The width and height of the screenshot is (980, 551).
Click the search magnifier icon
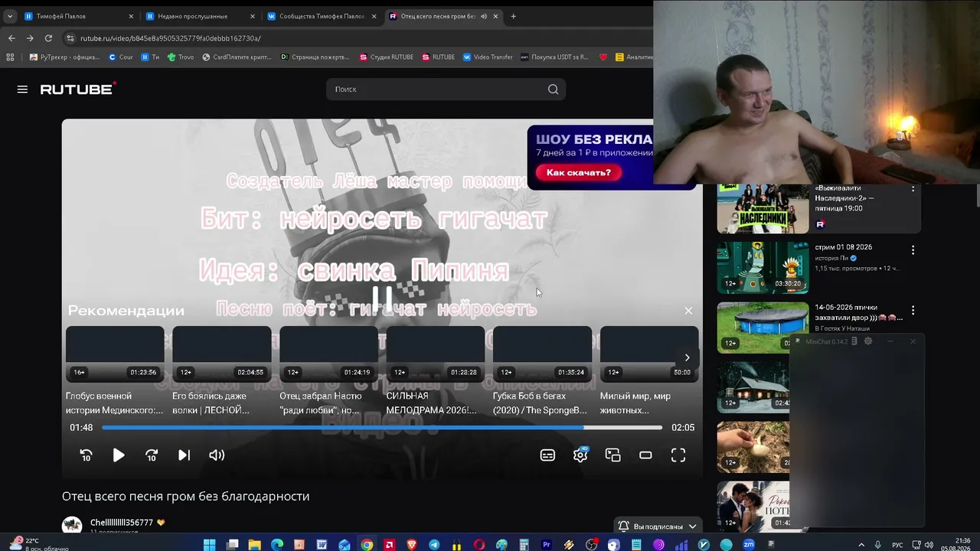pyautogui.click(x=553, y=90)
